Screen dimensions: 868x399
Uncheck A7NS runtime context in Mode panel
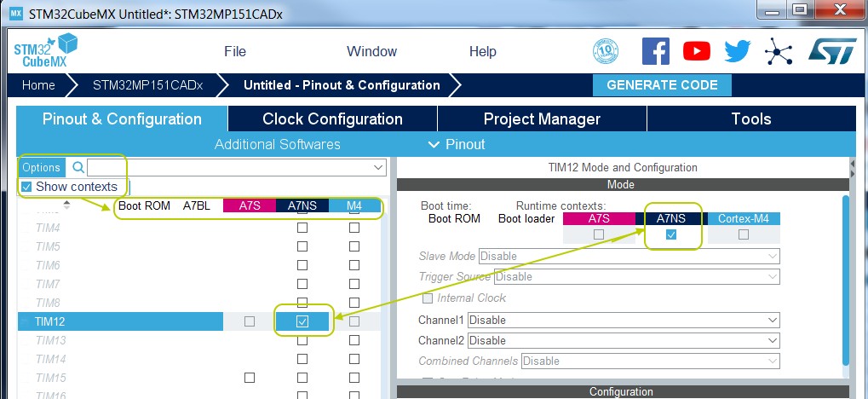[x=671, y=234]
